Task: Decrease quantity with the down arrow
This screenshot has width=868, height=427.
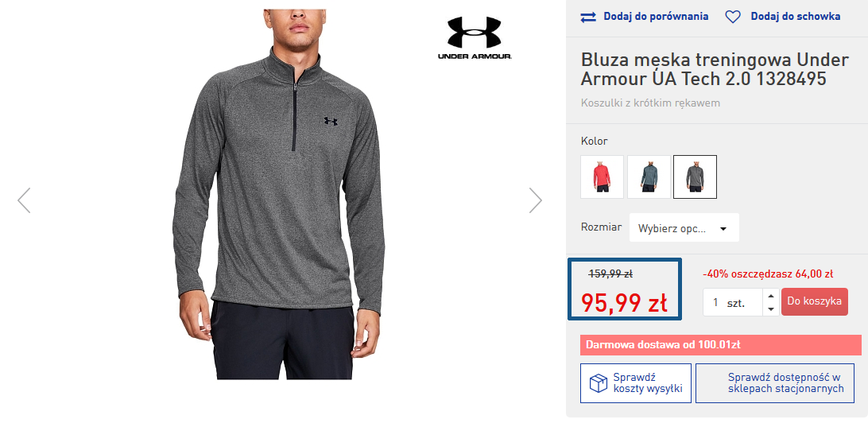Action: coord(770,309)
